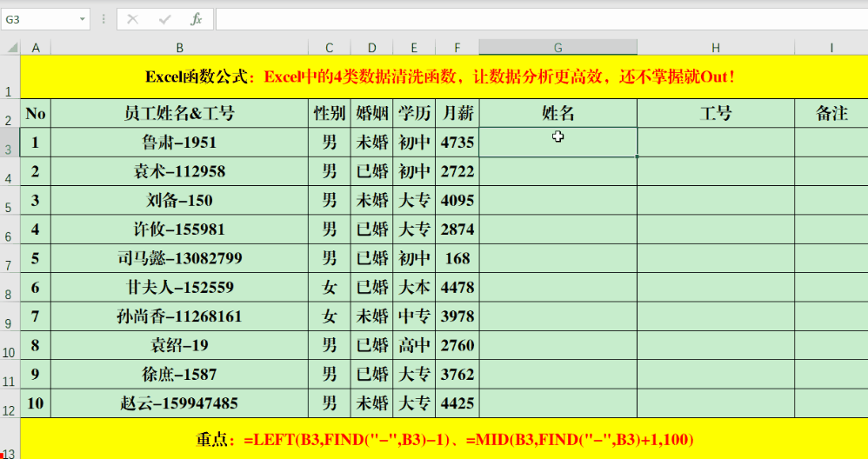Viewport: 868px width, 459px height.
Task: Select column H header
Action: tap(716, 48)
